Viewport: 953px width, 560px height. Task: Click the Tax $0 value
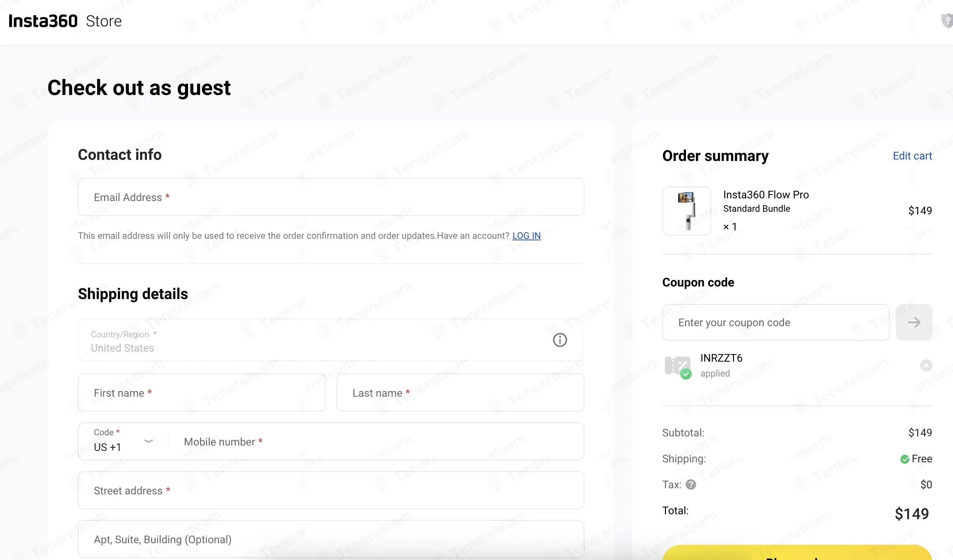926,484
